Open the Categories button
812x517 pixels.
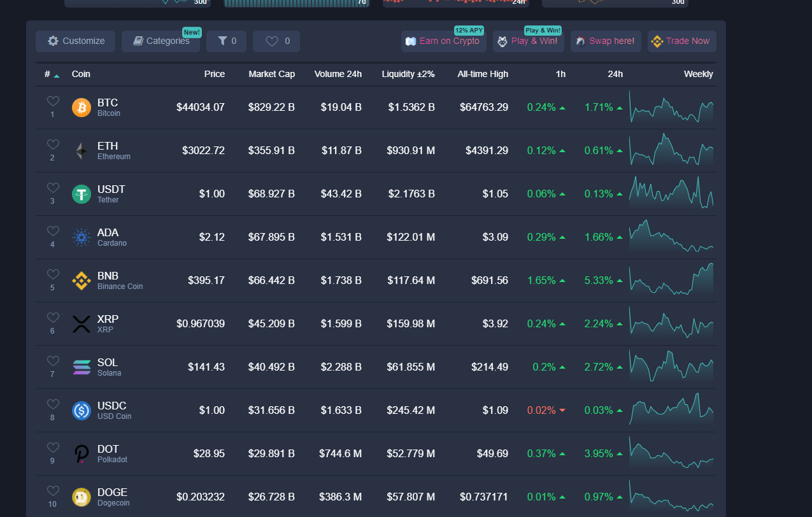pos(160,41)
